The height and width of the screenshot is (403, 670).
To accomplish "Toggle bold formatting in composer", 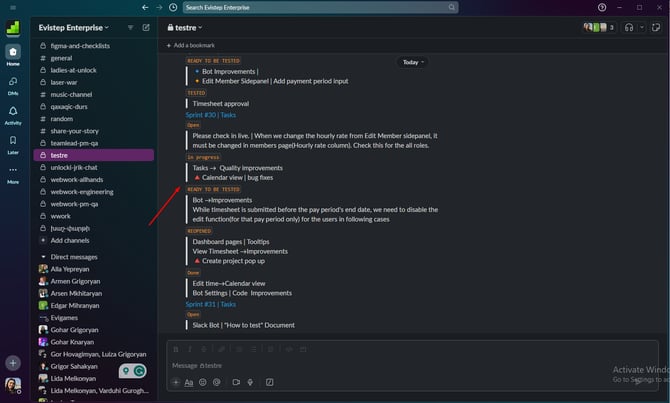I will point(176,349).
